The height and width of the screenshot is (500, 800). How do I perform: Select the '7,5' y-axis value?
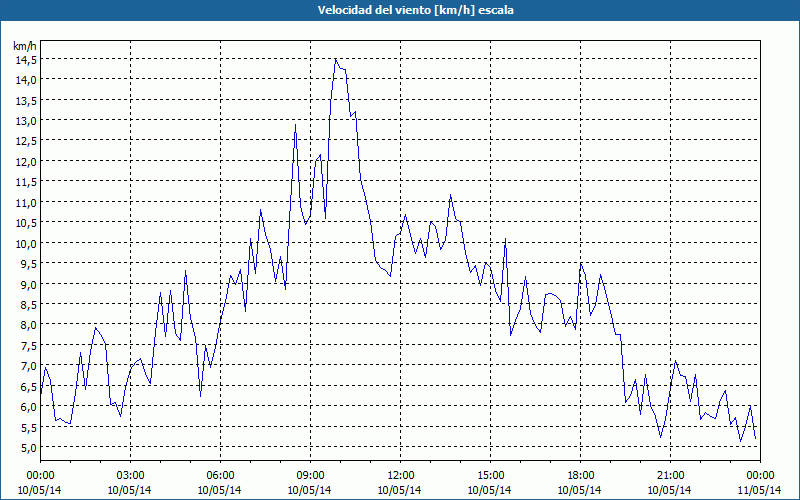tap(29, 345)
